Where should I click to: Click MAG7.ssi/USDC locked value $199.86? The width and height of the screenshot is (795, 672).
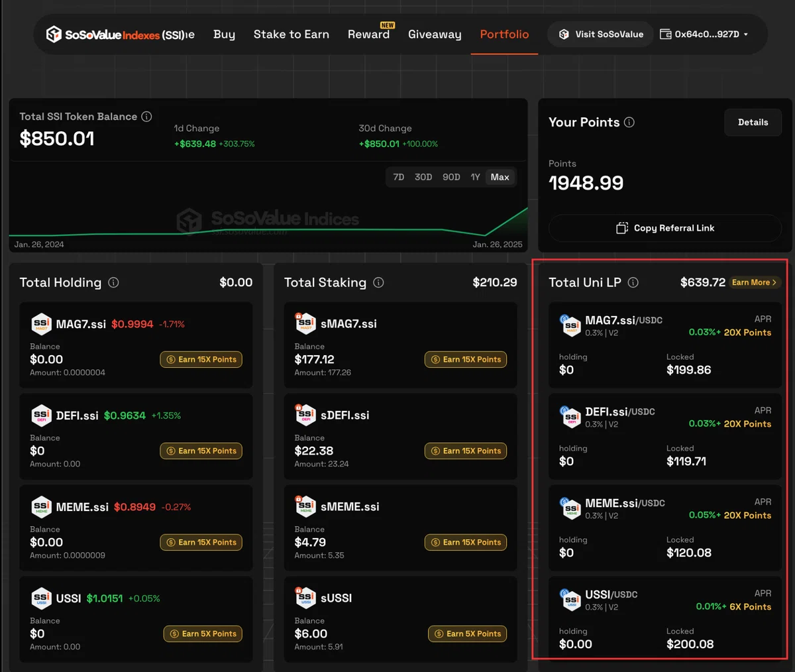(x=689, y=370)
